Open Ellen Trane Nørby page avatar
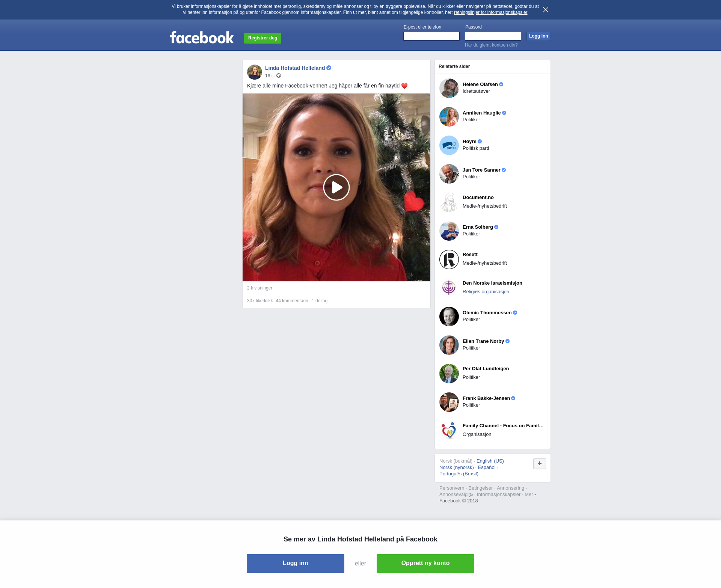721x588 pixels. [449, 345]
